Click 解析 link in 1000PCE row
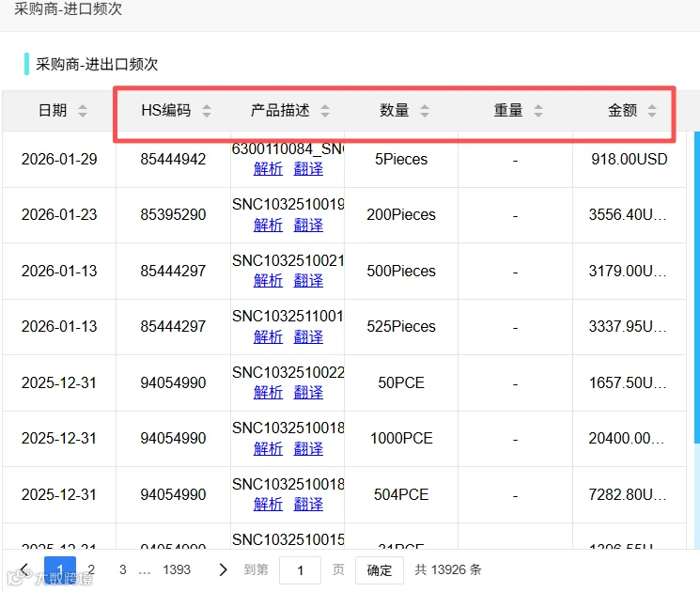 click(268, 448)
